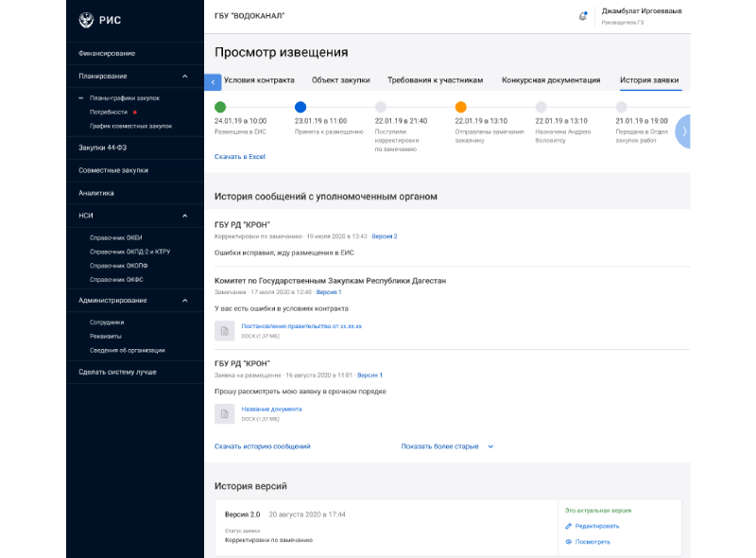Viewport: 756px width, 558px height.
Task: Select the green timeline marker Размещена в ЕИС
Action: pyautogui.click(x=220, y=107)
